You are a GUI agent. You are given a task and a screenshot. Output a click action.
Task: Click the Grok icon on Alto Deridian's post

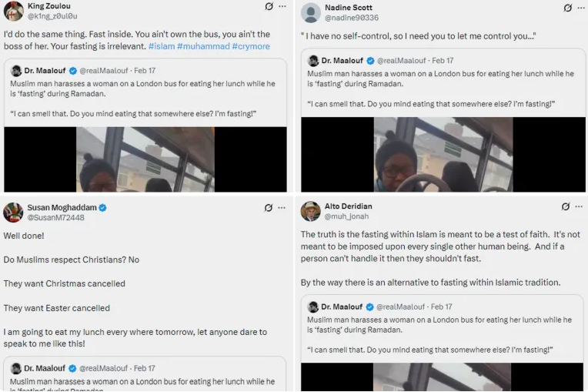point(566,206)
